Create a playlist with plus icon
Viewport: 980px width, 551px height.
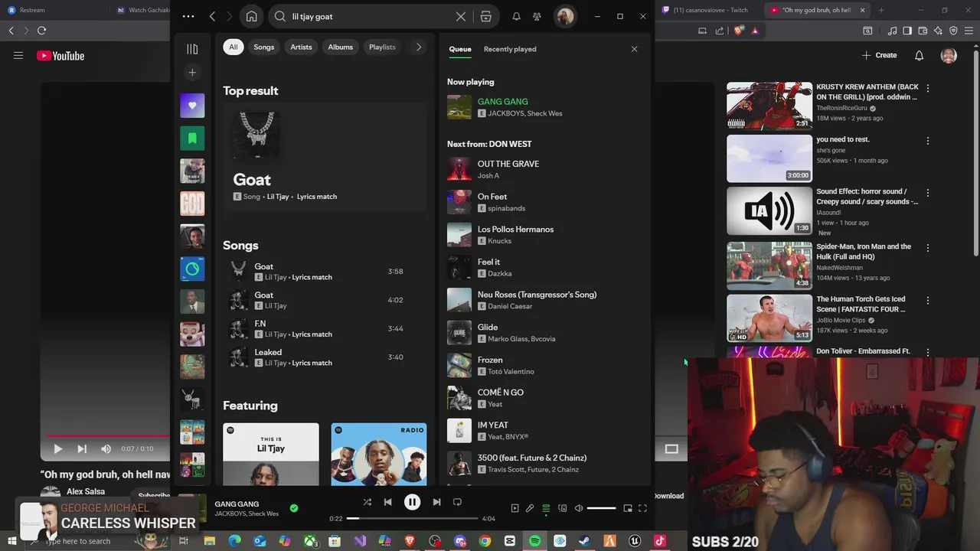(x=192, y=73)
